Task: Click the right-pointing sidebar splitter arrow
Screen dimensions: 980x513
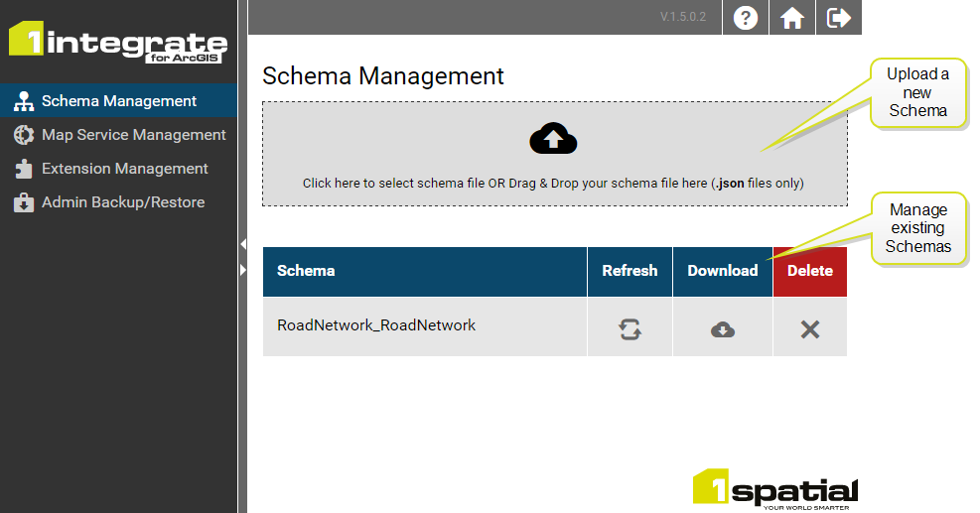Action: click(x=242, y=269)
